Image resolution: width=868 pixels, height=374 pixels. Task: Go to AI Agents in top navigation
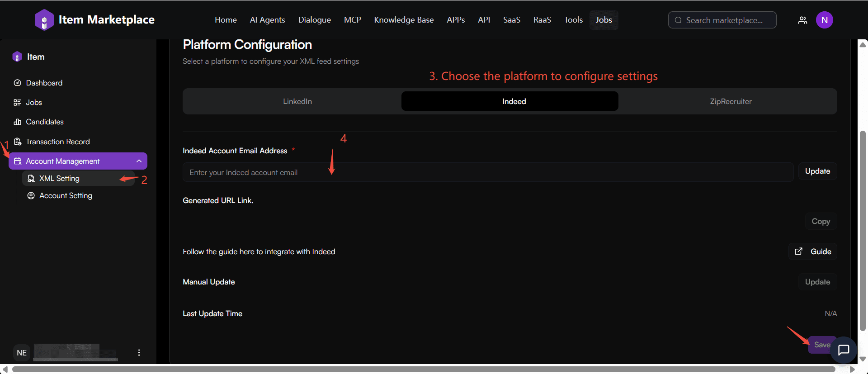(x=267, y=20)
